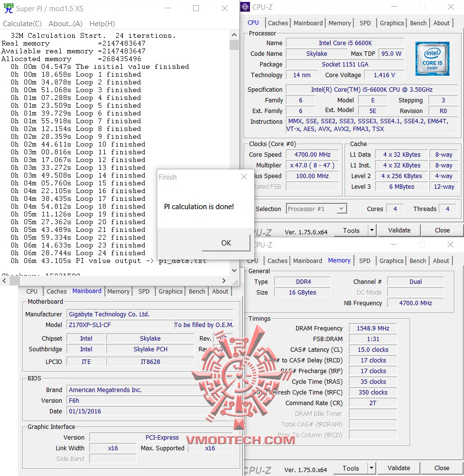464x476 pixels.
Task: Click Super PI horizontal scrollbar left arrow
Action: pos(4,281)
